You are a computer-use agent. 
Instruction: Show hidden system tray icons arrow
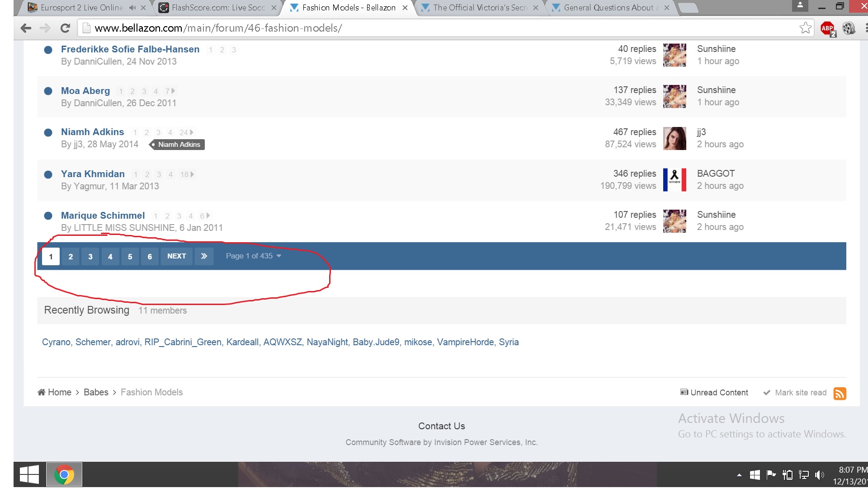point(739,475)
